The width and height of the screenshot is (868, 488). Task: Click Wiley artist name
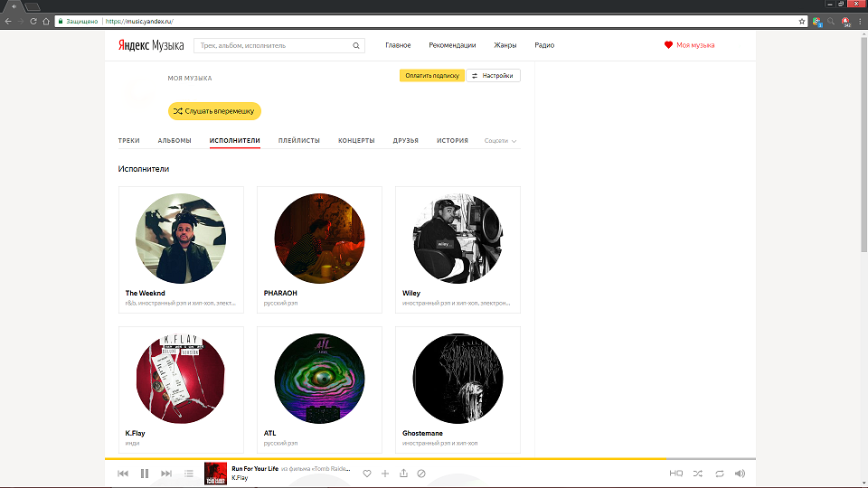tap(411, 293)
